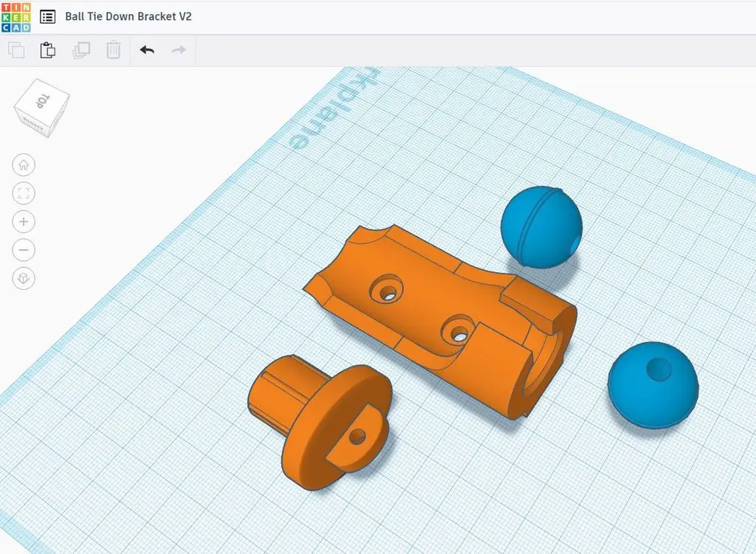
Task: Click the Copy icon in toolbar
Action: coord(16,50)
